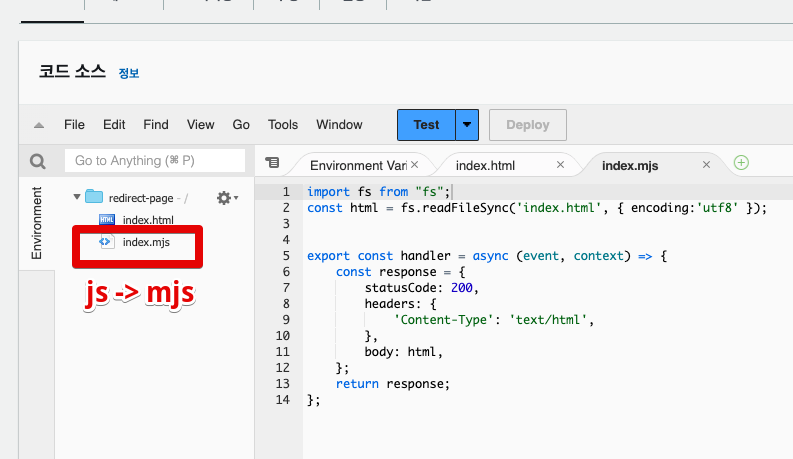This screenshot has height=459, width=793.
Task: Open the Window menu
Action: pyautogui.click(x=339, y=125)
